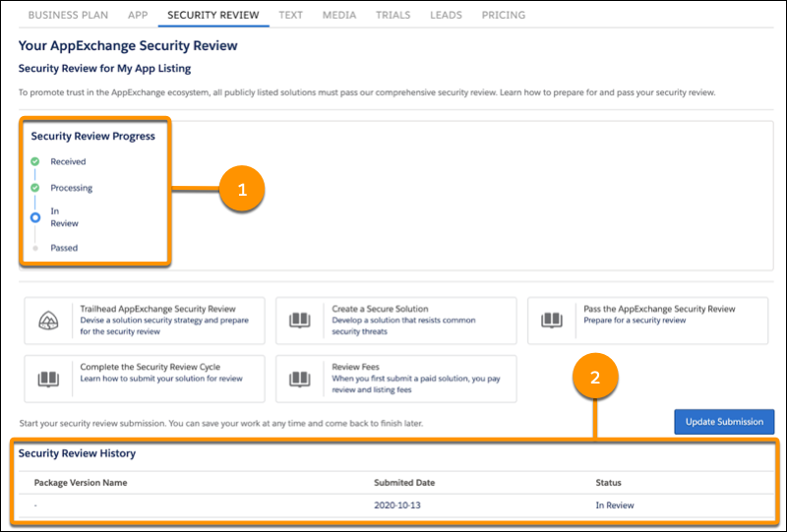Viewport: 787px width, 532px height.
Task: Click the book icon on Complete the Security Review Cycle card
Action: click(48, 379)
